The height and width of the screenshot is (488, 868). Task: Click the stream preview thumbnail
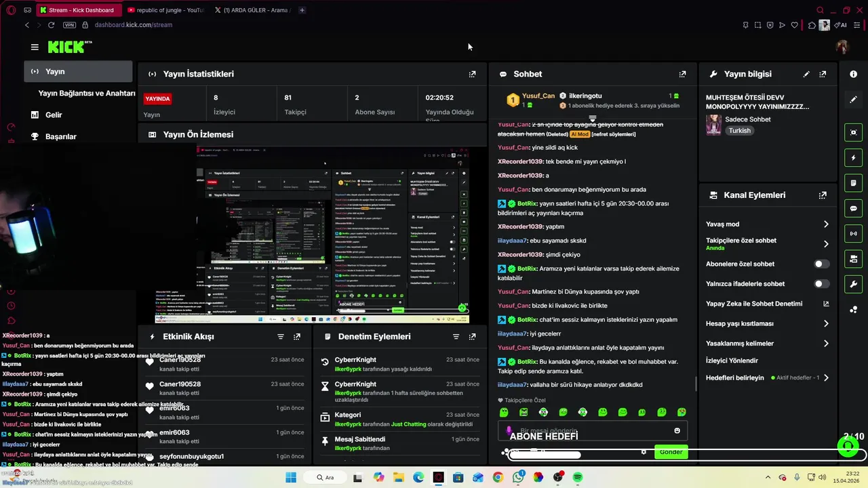pyautogui.click(x=312, y=235)
